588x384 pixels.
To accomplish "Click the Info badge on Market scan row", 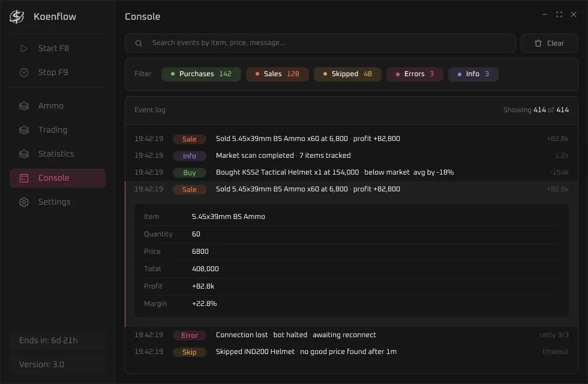I will 190,156.
